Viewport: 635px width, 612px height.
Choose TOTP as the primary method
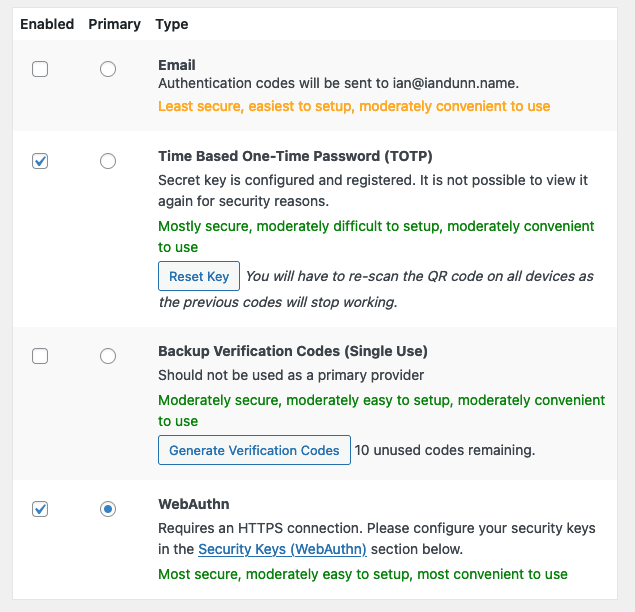point(108,161)
